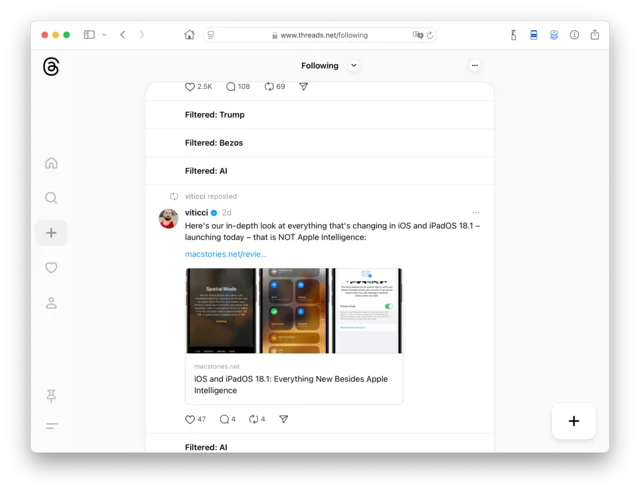This screenshot has height=493, width=640.
Task: Open the page menu icon in address bar
Action: [x=211, y=35]
